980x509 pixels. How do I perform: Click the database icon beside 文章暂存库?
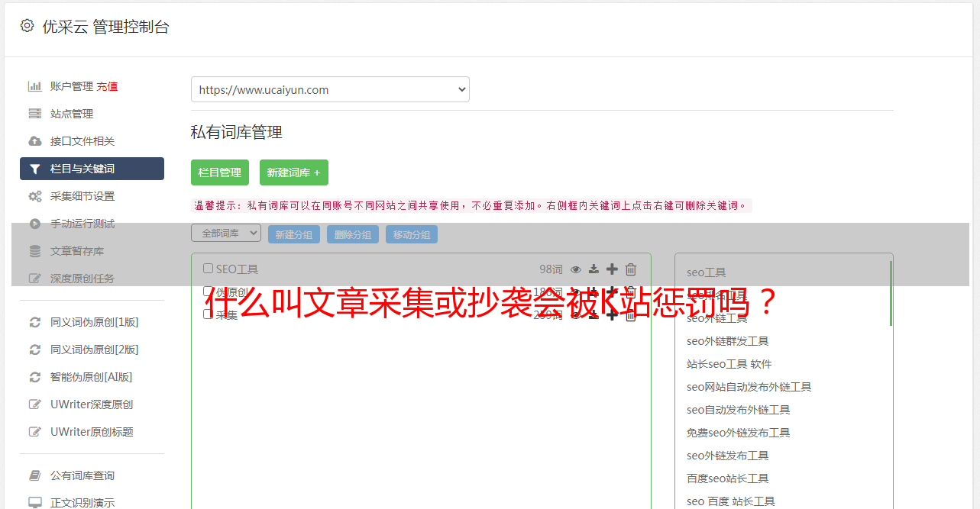coord(34,251)
